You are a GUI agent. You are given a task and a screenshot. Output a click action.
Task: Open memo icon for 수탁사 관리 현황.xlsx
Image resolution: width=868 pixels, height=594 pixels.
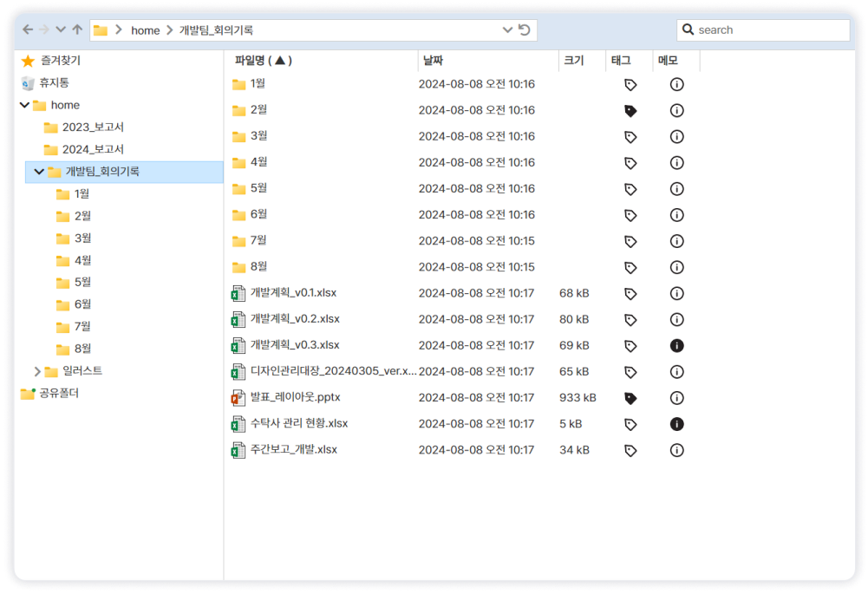(677, 424)
